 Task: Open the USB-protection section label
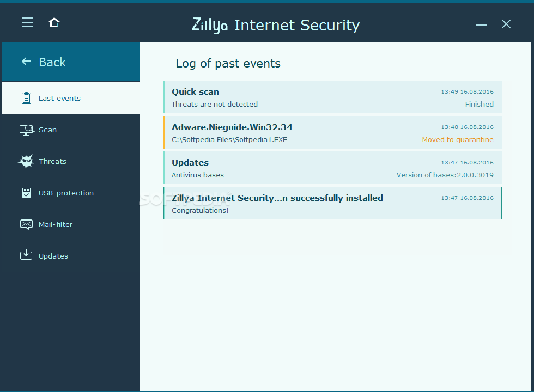pos(66,193)
